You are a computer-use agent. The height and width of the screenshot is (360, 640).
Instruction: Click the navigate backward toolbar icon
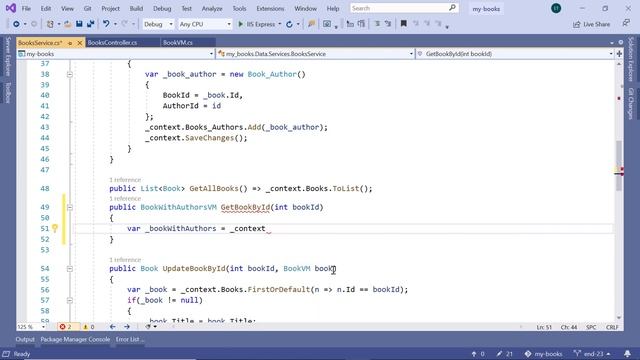[x=16, y=24]
